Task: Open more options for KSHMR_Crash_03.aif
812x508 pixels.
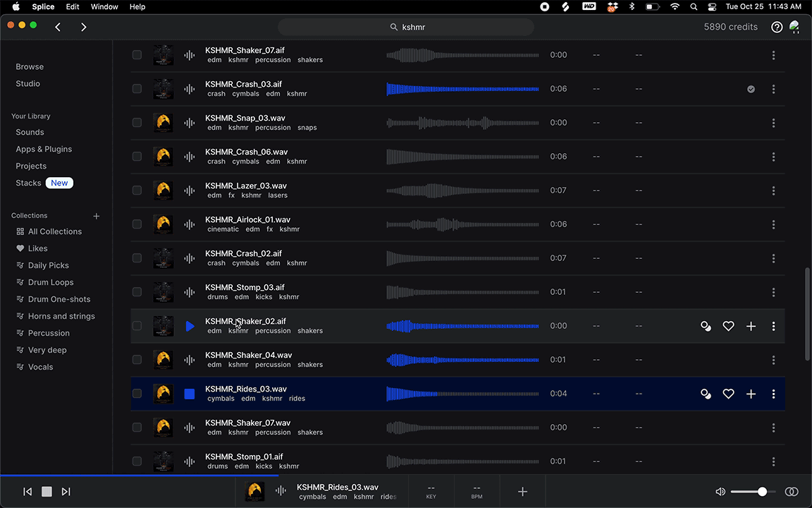Action: pyautogui.click(x=774, y=89)
